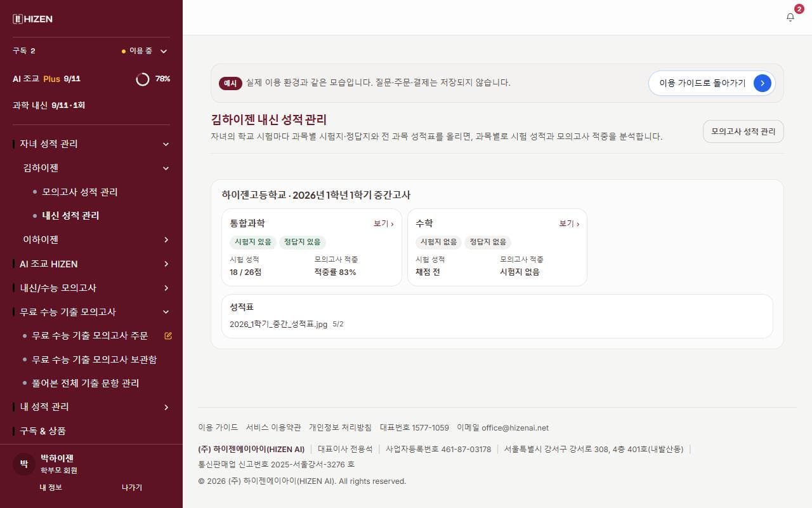Click the 모의고사 성적 관리 button at top right
Viewport: 812px width, 508px height.
743,131
